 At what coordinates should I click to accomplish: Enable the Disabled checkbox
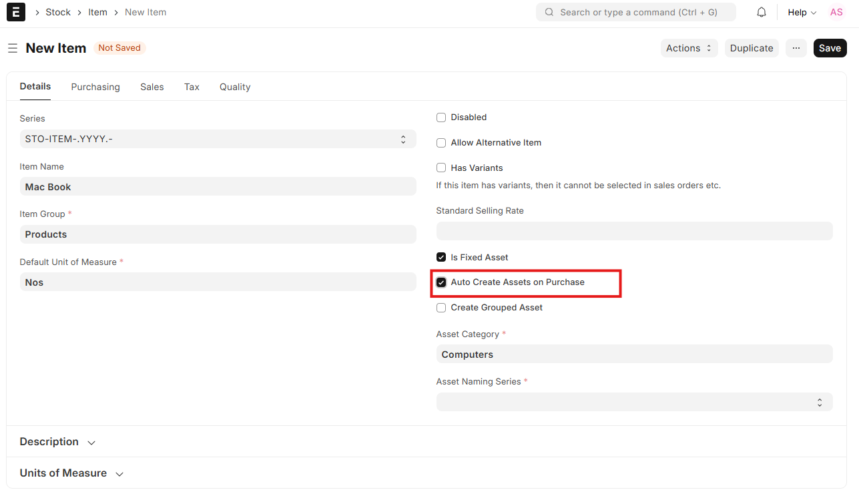(441, 117)
